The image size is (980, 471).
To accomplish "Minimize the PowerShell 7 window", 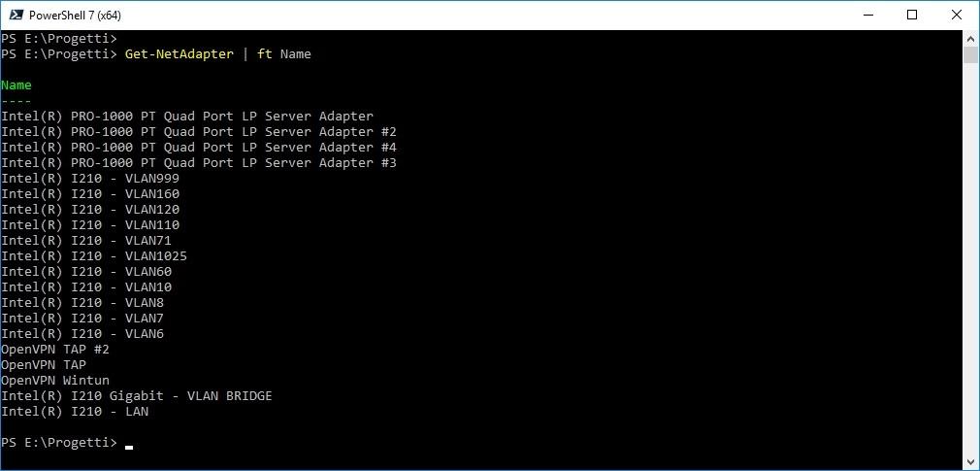I will [x=868, y=15].
